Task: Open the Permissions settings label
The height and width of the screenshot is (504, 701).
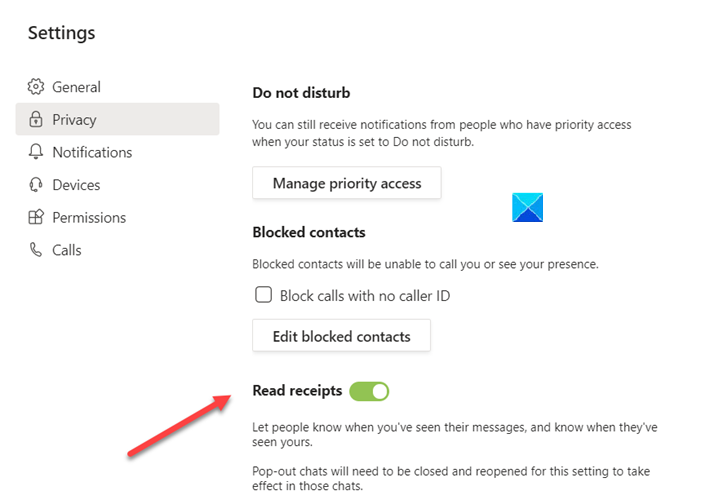Action: 89,217
